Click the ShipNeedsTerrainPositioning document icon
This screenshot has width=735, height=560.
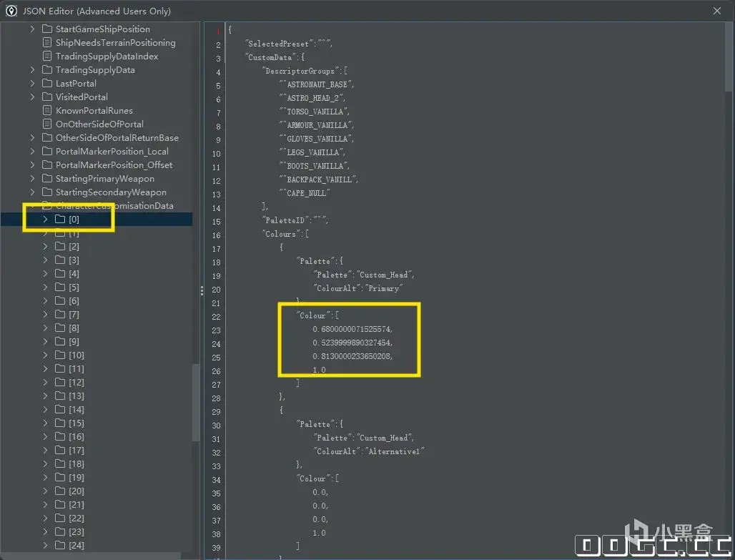click(47, 43)
